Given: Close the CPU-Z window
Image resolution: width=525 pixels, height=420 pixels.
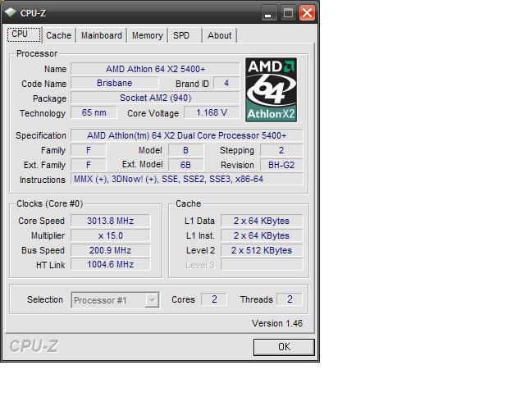Looking at the screenshot, I should (307, 13).
